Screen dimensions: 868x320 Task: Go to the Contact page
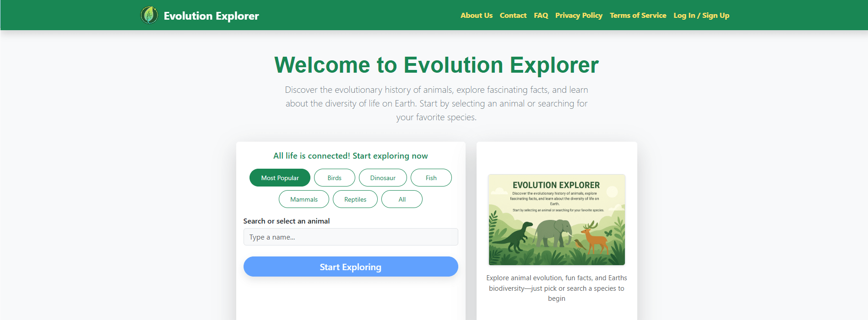(x=513, y=16)
